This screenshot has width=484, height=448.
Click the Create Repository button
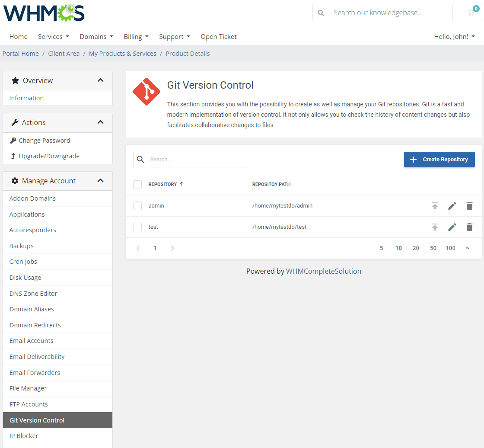(439, 160)
